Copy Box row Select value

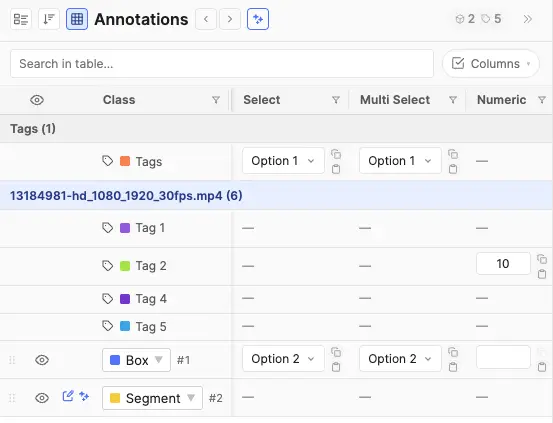pyautogui.click(x=336, y=352)
